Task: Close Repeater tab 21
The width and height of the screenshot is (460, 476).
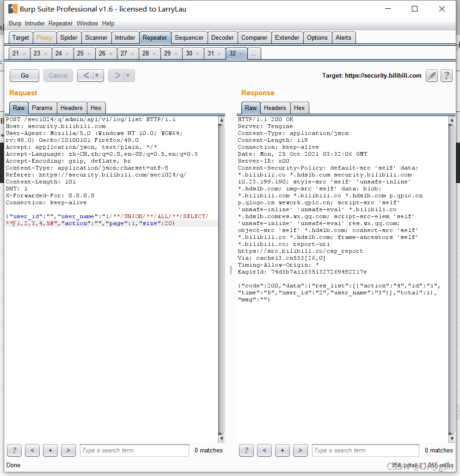Action: pyautogui.click(x=25, y=54)
